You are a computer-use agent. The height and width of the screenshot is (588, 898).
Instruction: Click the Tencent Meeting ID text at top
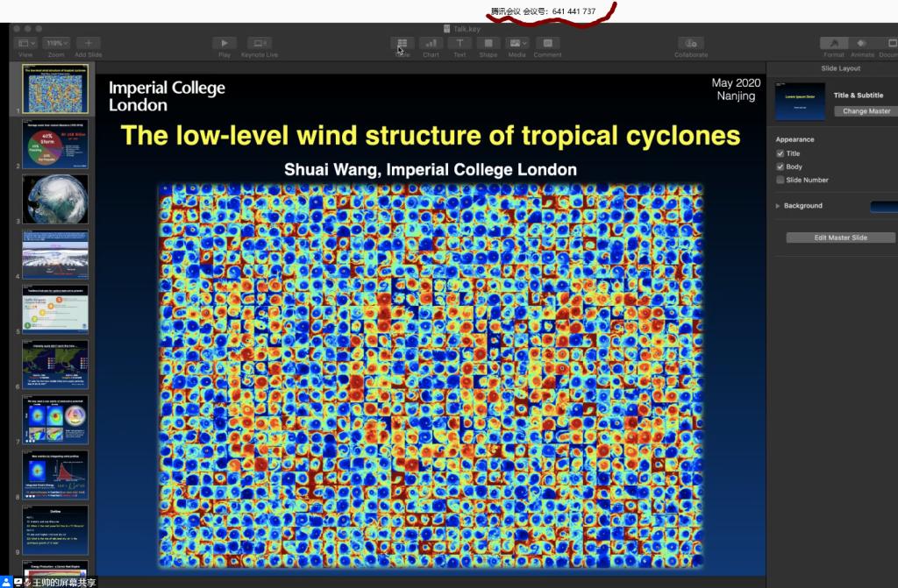(543, 11)
